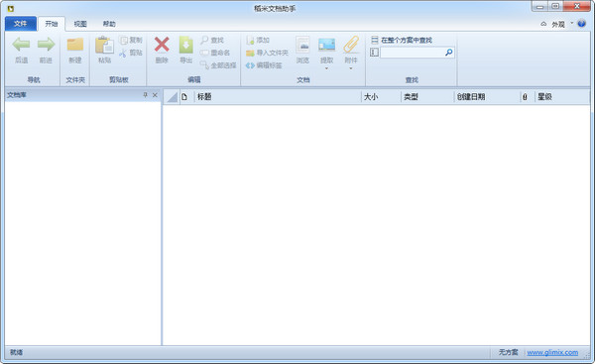Image resolution: width=595 pixels, height=364 pixels.
Task: Click the magnifier search icon in the find box
Action: 449,53
